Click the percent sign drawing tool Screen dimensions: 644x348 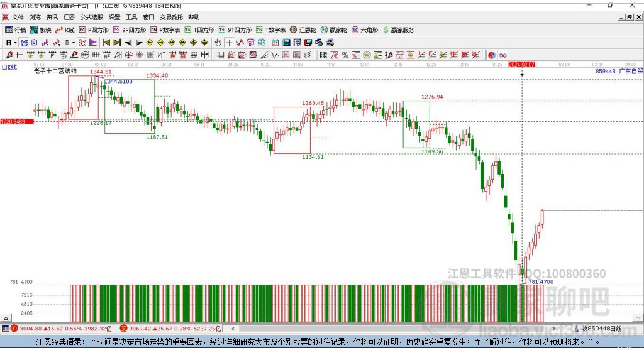345,55
